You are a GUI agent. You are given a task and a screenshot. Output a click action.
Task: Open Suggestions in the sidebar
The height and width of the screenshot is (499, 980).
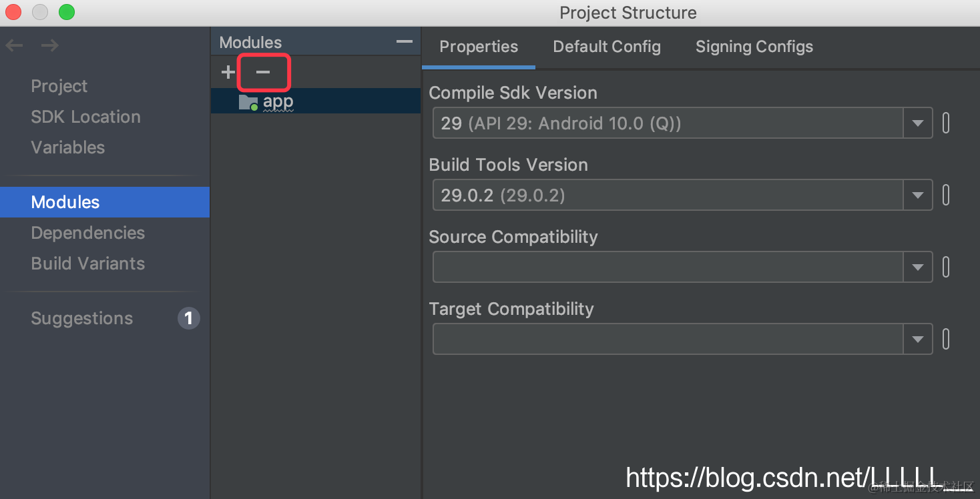[x=82, y=318]
